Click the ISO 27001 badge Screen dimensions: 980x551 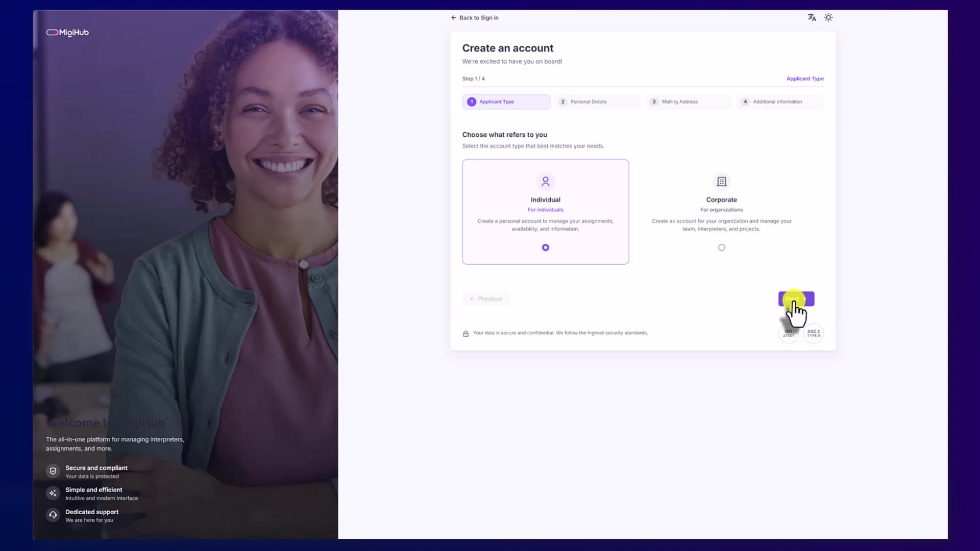point(788,333)
